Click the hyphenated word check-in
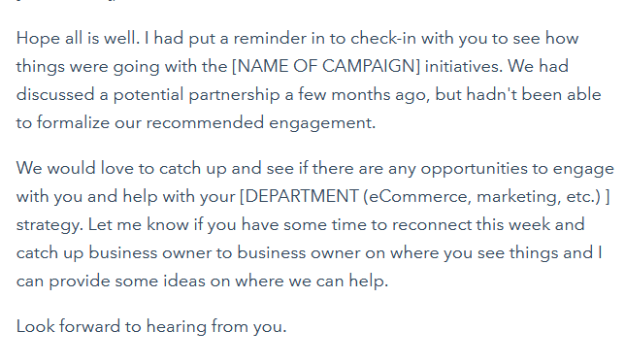This screenshot has width=625, height=364. coord(383,38)
